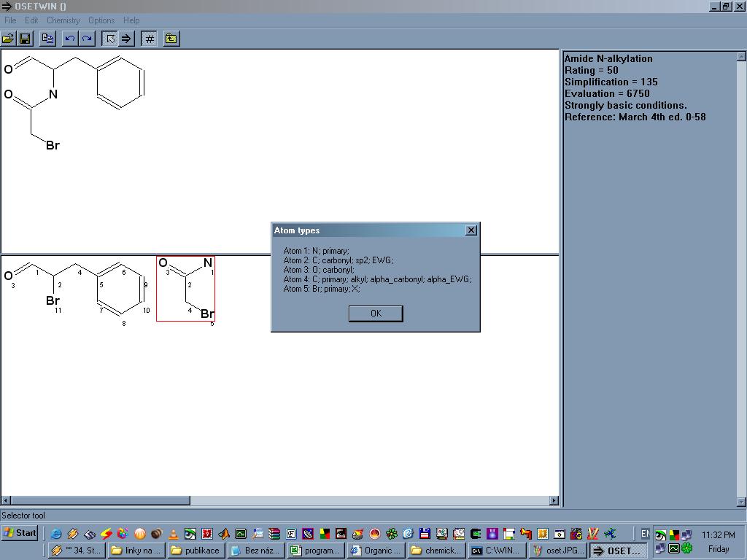The image size is (747, 560).
Task: Click 'Reference: March 4th ed. 0-58' text
Action: point(635,117)
